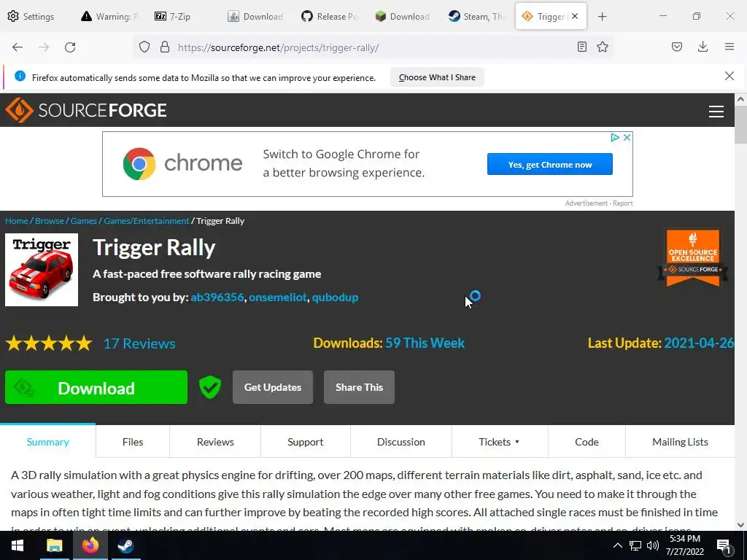This screenshot has height=560, width=747.
Task: Open the volume control
Action: [653, 545]
